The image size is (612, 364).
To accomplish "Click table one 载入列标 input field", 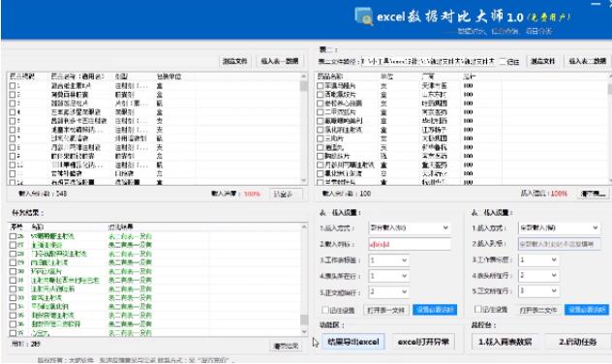I will coord(410,244).
